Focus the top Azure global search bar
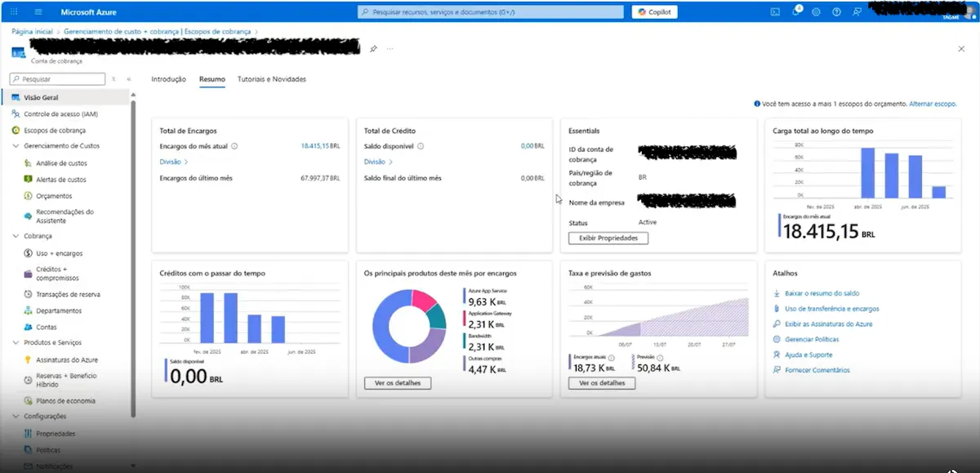Image resolution: width=980 pixels, height=473 pixels. pos(492,12)
